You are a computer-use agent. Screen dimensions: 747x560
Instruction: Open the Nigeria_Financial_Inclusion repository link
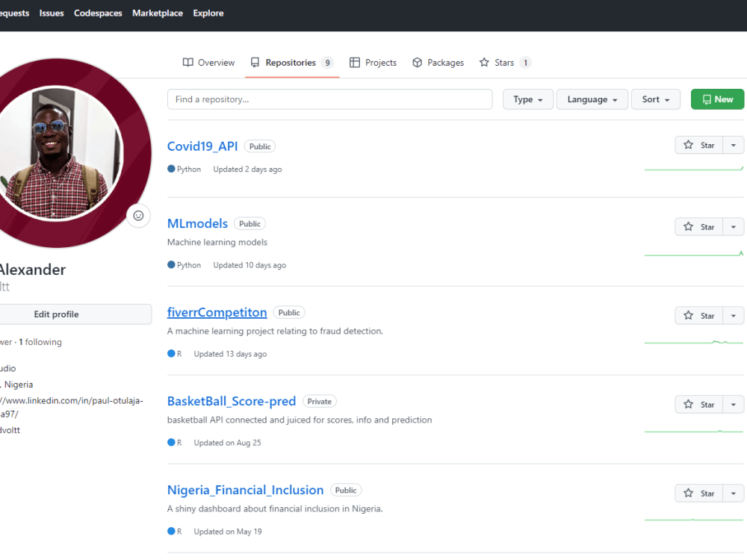pyautogui.click(x=245, y=490)
